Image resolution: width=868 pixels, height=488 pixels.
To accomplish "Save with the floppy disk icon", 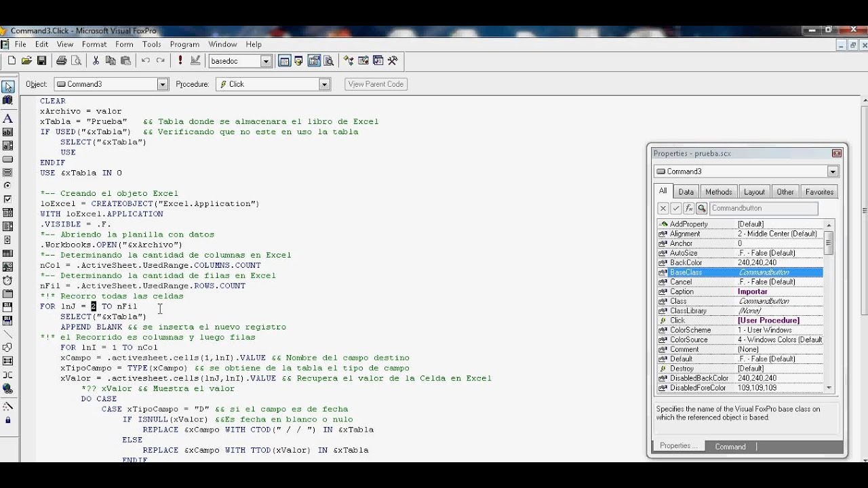I will coord(41,61).
